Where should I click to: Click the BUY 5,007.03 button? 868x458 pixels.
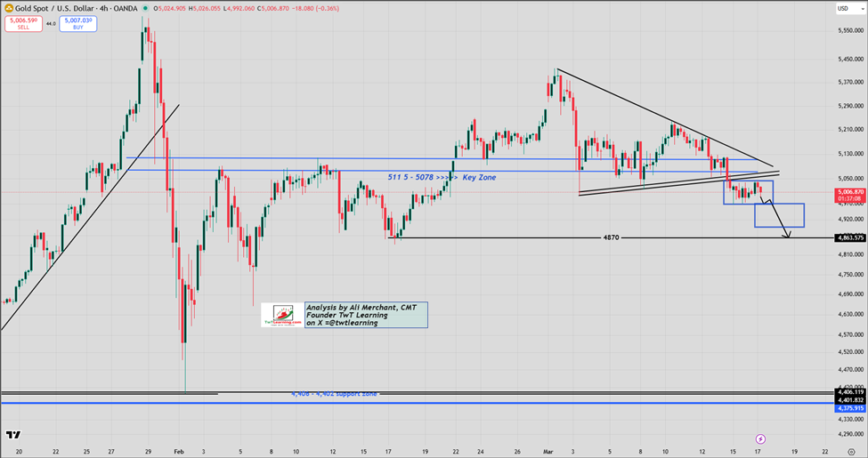click(78, 23)
